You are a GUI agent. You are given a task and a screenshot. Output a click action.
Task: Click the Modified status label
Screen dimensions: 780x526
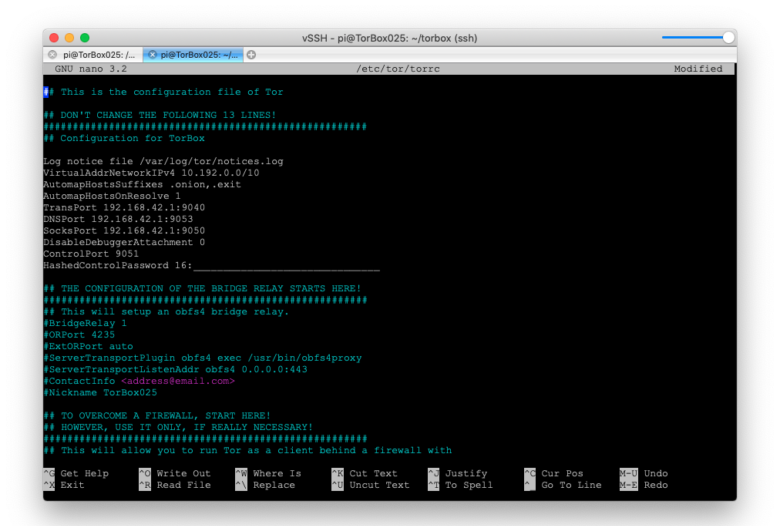pyautogui.click(x=698, y=69)
